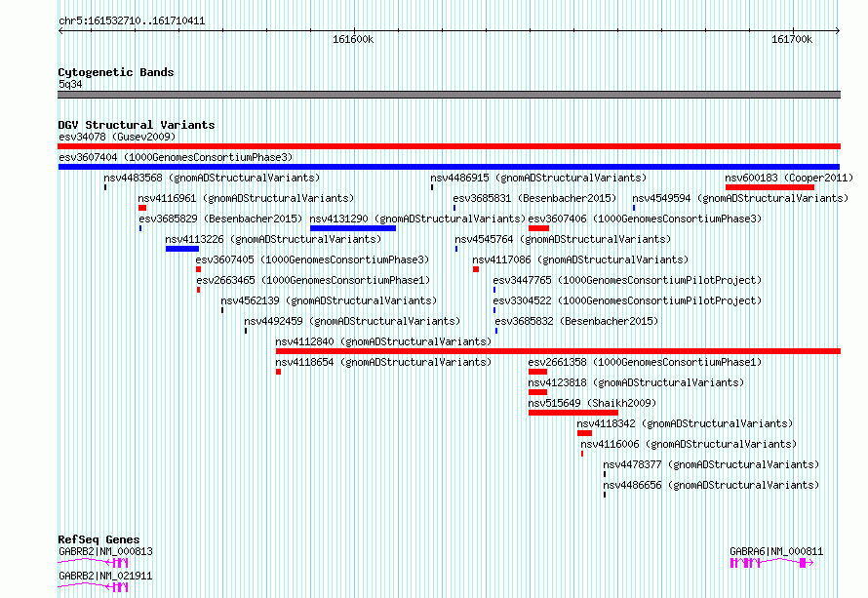
Task: Click the red esv2661358 variant bar
Action: pyautogui.click(x=537, y=372)
